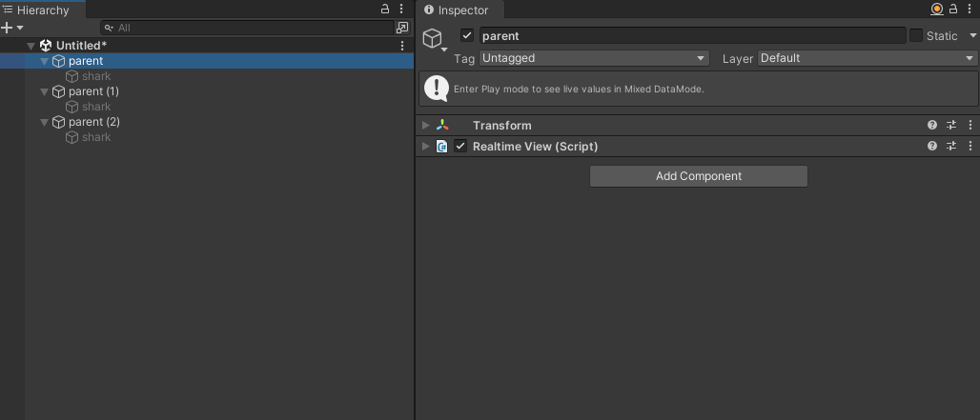
Task: Select parent (2) in Hierarchy
Action: [x=94, y=122]
